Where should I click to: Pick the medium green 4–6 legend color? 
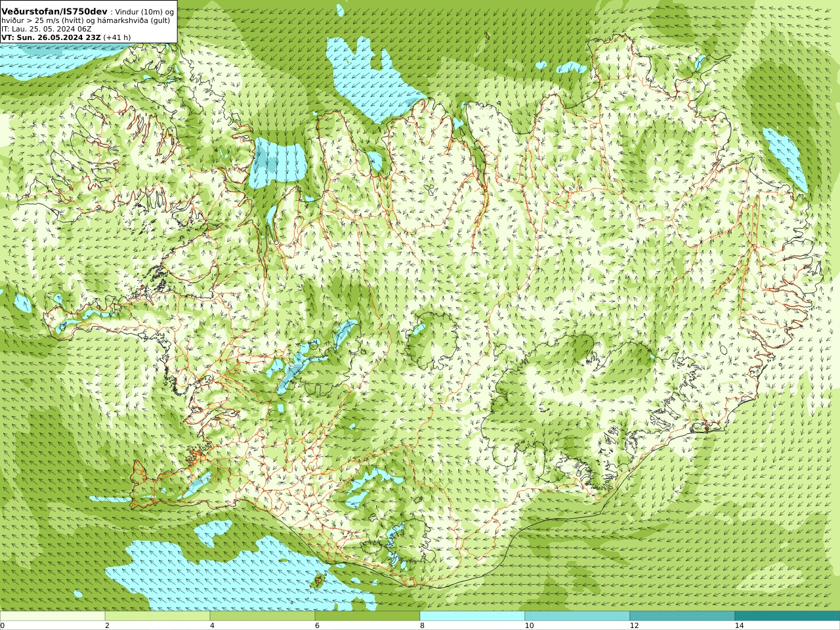tap(262, 616)
